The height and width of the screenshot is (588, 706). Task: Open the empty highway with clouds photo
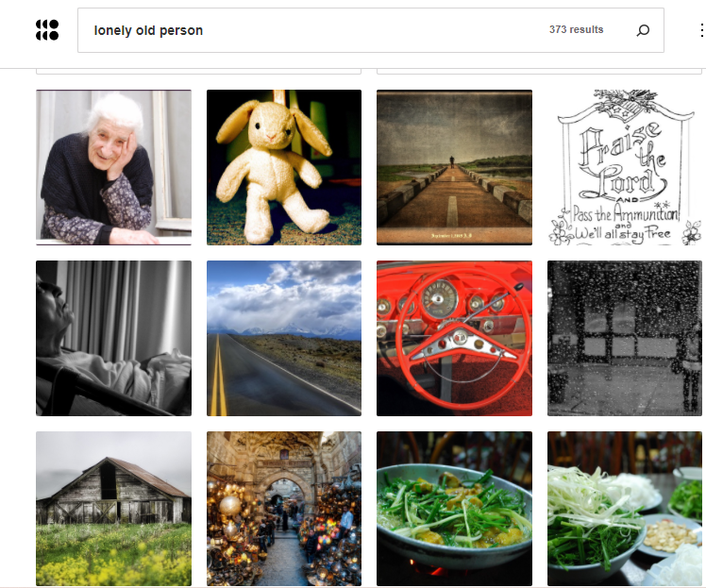(284, 338)
